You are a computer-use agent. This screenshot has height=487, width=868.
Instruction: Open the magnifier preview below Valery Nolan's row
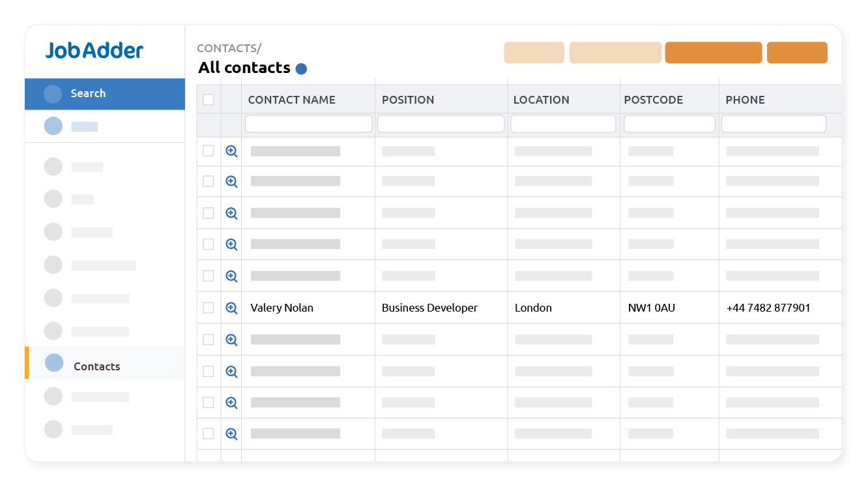(x=231, y=339)
